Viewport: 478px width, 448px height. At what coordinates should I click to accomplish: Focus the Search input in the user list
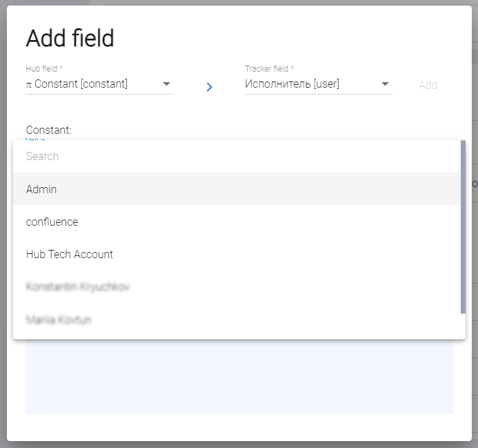point(235,157)
